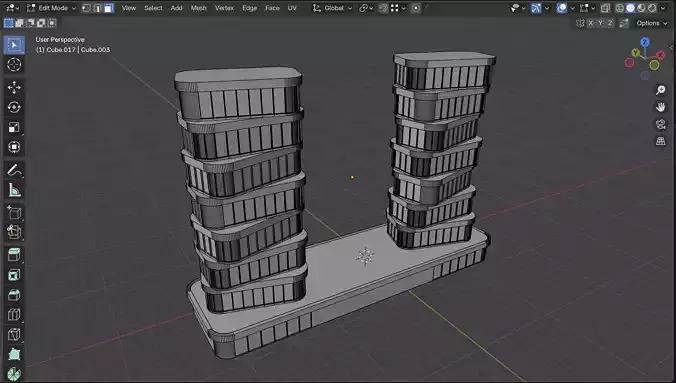Set selection mode to new selection
The width and height of the screenshot is (676, 383).
click(x=8, y=23)
